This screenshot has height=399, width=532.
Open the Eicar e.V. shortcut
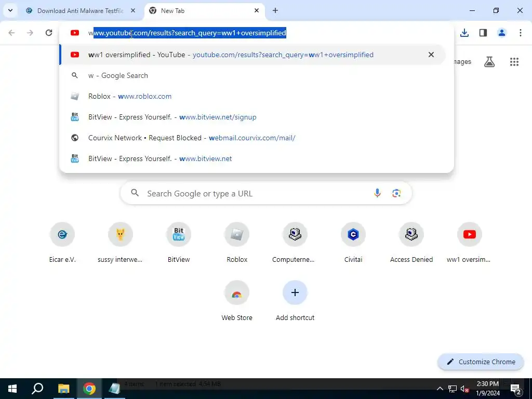[x=62, y=243]
